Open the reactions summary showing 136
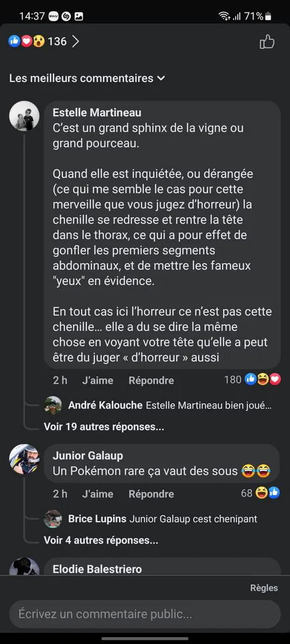Screen dimensions: 290x644 click(x=37, y=41)
